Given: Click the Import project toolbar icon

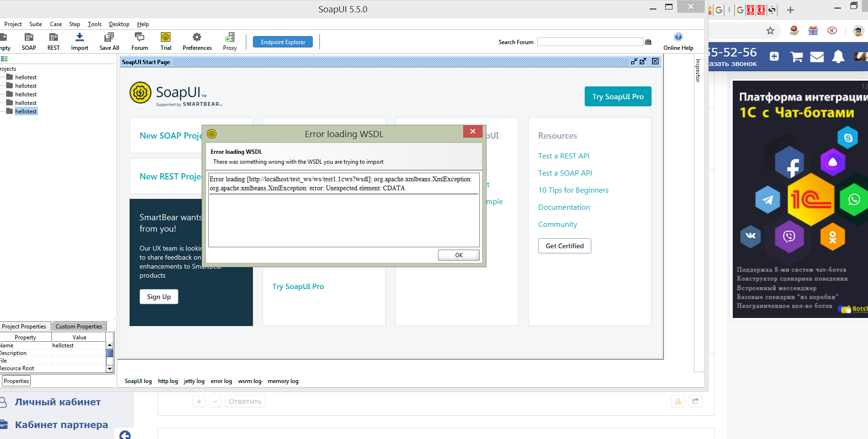Looking at the screenshot, I should point(80,41).
